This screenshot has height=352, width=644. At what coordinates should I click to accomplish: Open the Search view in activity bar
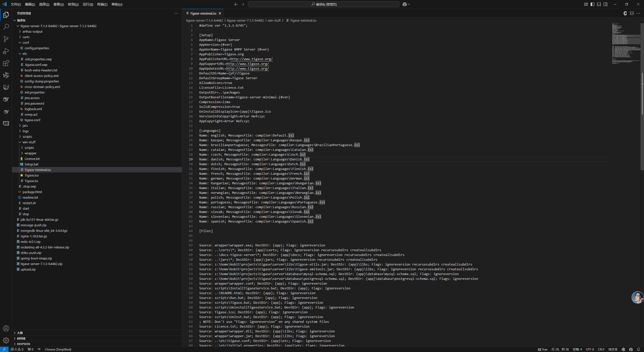(6, 27)
